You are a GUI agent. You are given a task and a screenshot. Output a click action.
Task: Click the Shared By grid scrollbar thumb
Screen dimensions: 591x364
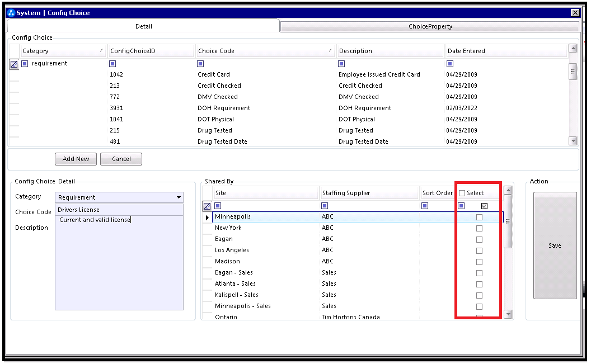tap(508, 221)
